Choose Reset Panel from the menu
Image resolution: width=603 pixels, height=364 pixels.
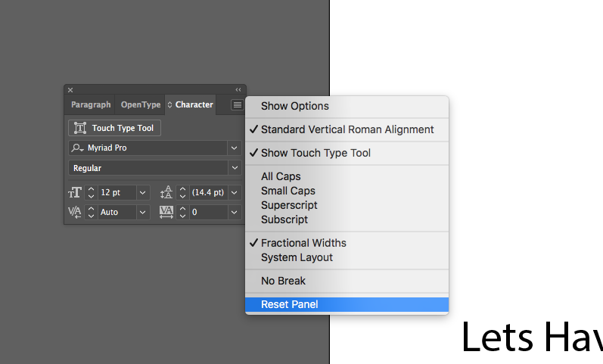coord(347,304)
